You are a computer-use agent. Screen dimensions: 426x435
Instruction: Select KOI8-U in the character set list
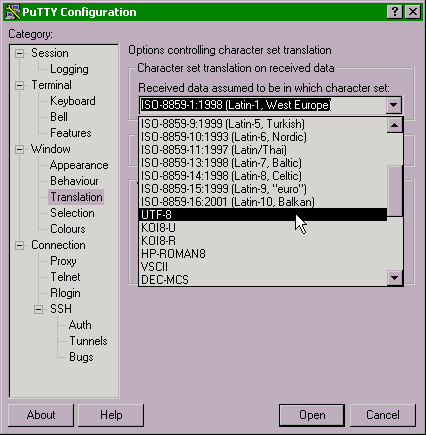(263, 228)
